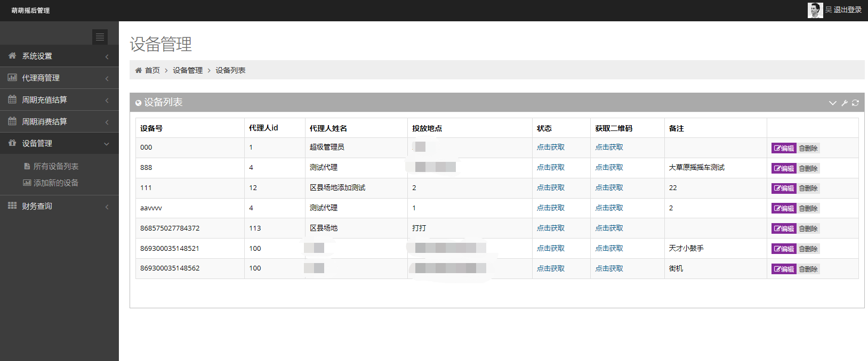Viewport: 868px width, 361px height.
Task: Edit device 111 row
Action: 784,188
